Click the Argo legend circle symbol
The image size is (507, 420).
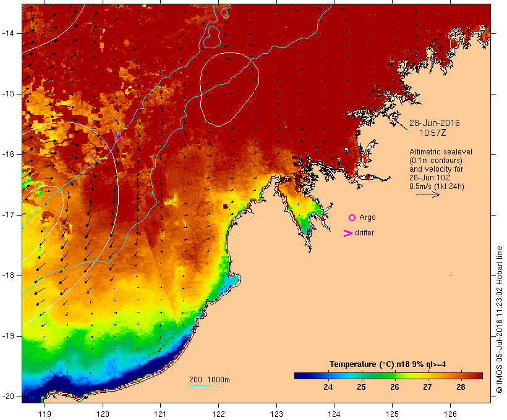(352, 218)
